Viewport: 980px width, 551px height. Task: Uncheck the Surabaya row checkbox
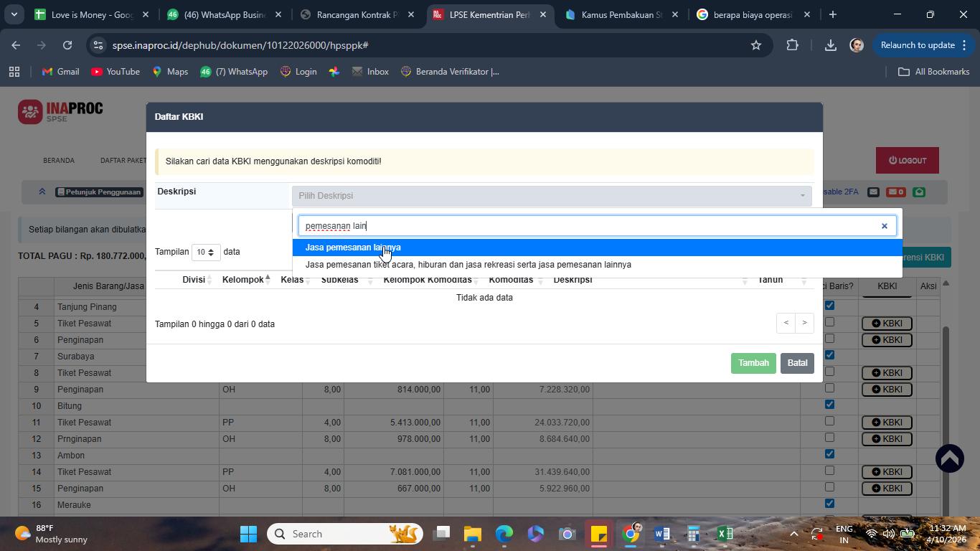pyautogui.click(x=829, y=355)
